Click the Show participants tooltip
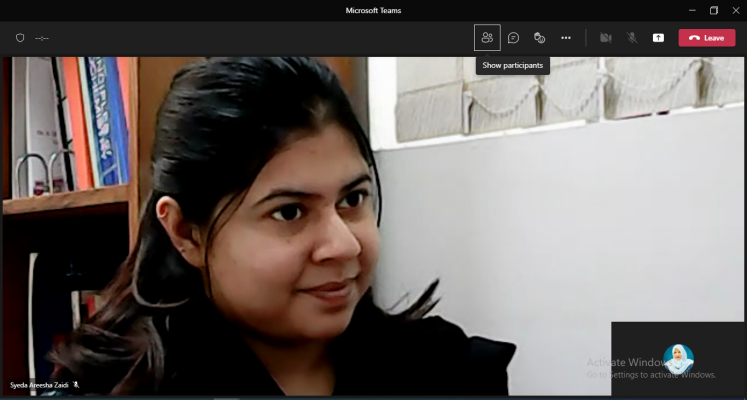 [513, 65]
